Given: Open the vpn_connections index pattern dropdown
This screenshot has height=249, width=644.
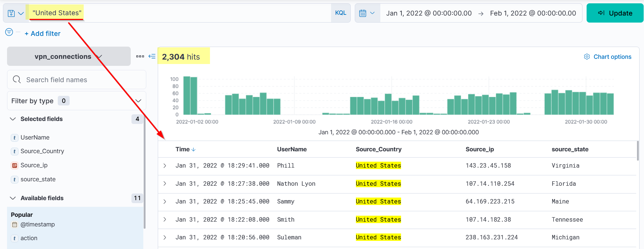Looking at the screenshot, I should coord(69,56).
